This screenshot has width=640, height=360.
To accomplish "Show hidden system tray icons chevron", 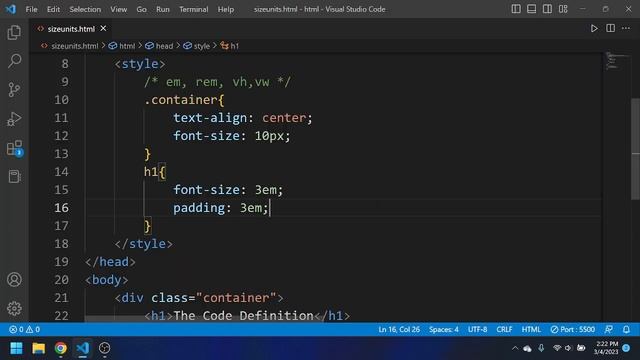I will pos(515,348).
